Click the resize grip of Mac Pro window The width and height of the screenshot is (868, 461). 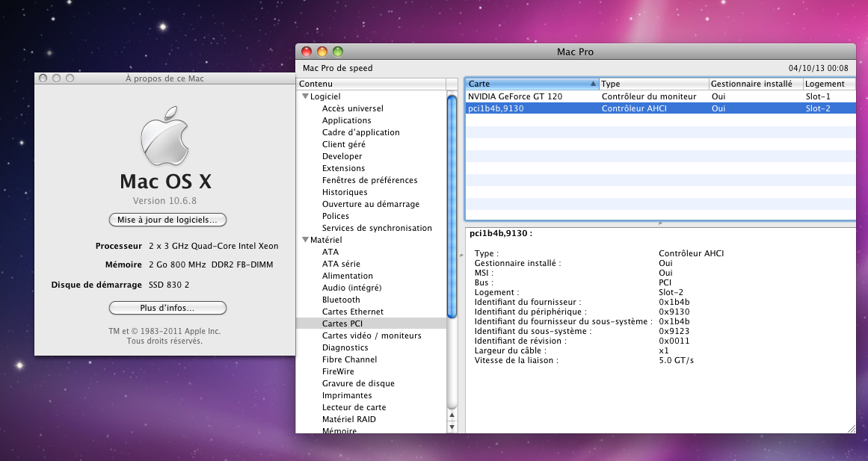tap(851, 428)
